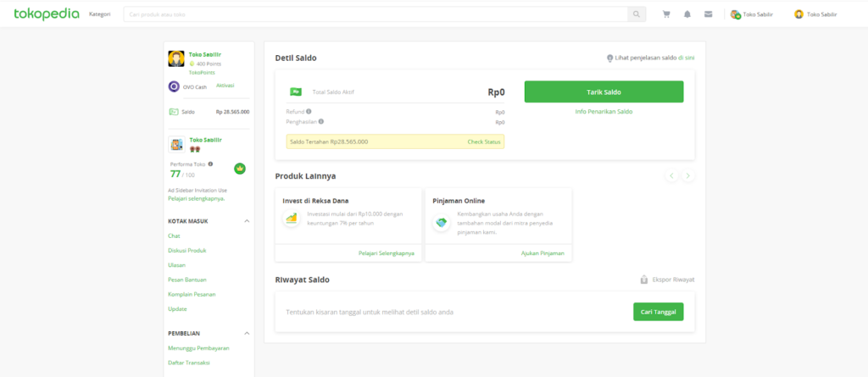868x377 pixels.
Task: Open the notifications bell icon
Action: point(687,14)
